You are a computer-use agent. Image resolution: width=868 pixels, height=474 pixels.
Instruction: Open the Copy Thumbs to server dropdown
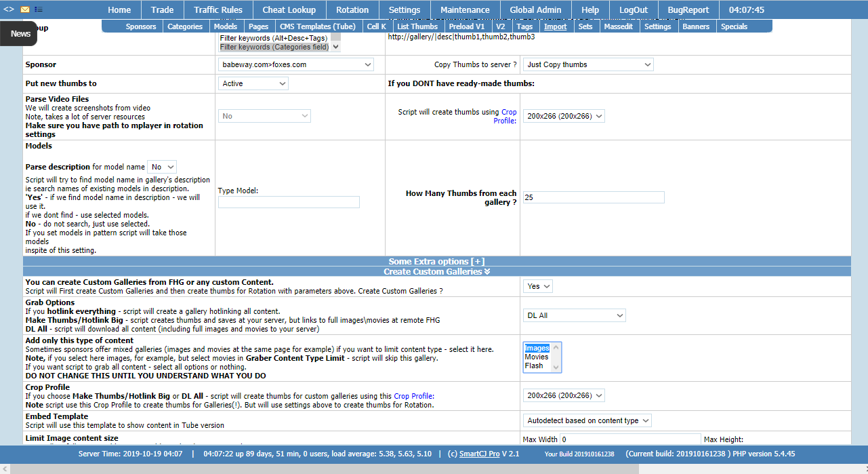tap(588, 64)
